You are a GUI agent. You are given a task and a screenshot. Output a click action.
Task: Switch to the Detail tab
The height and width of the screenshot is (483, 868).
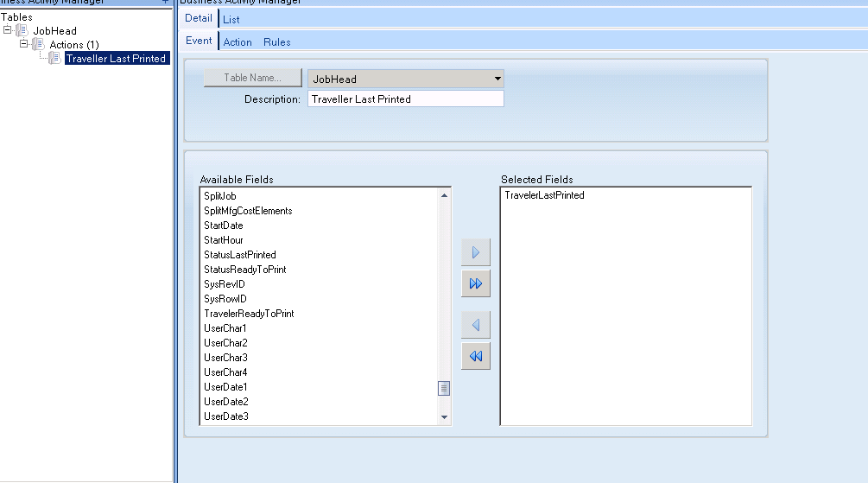point(198,18)
